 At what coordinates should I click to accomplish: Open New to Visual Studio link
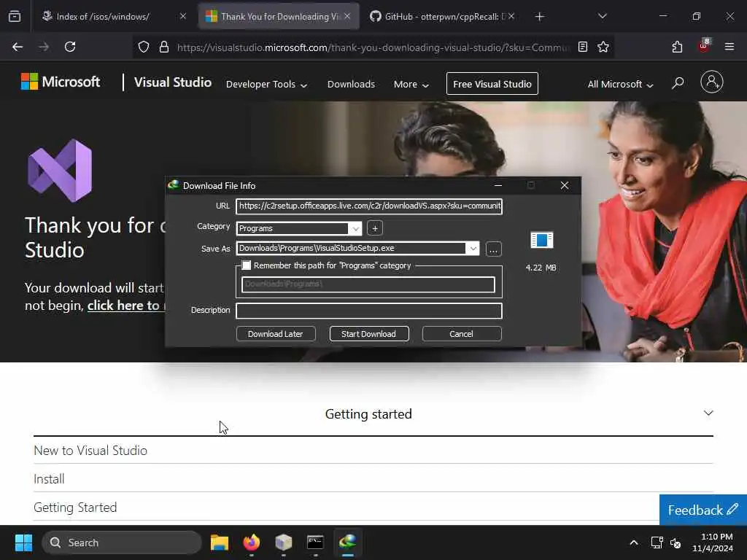(90, 451)
